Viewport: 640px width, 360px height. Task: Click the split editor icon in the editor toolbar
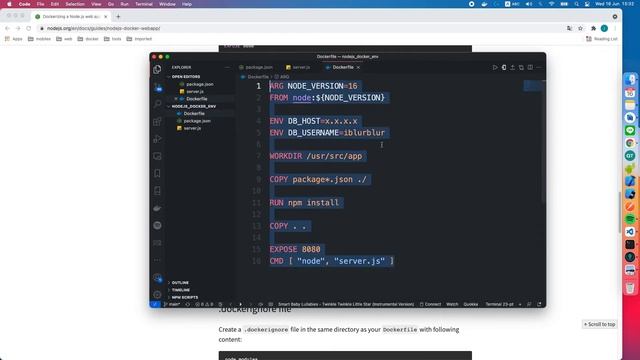530,67
